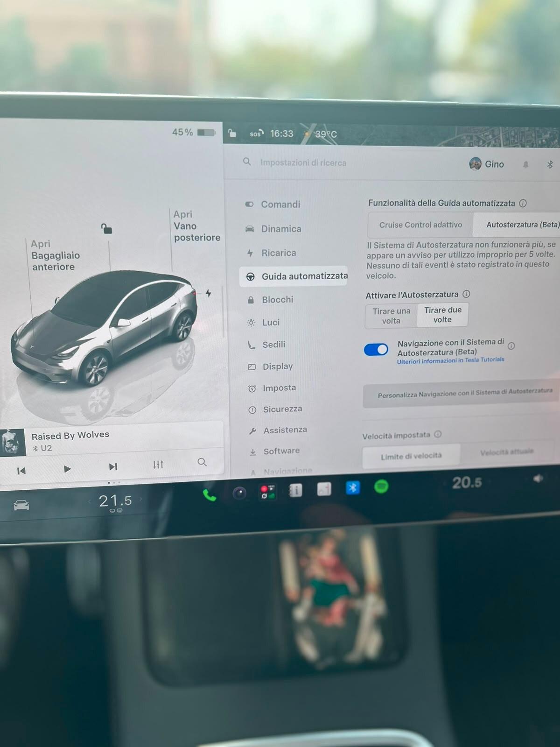The width and height of the screenshot is (560, 747).
Task: Play the current track
Action: tap(67, 469)
